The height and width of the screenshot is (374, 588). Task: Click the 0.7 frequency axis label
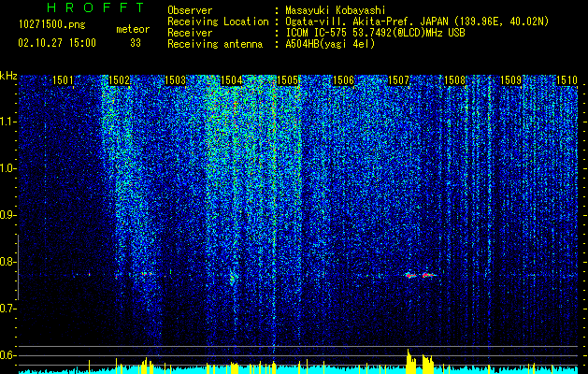[7, 309]
